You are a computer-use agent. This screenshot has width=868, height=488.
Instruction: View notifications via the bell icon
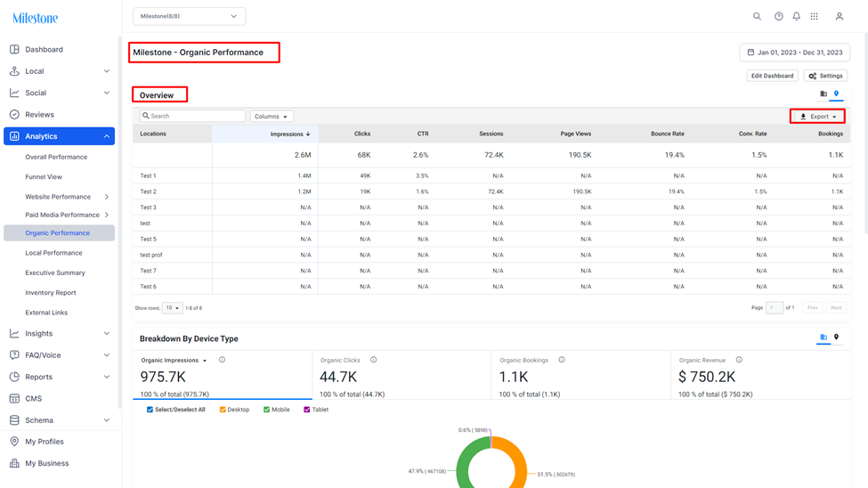click(797, 17)
